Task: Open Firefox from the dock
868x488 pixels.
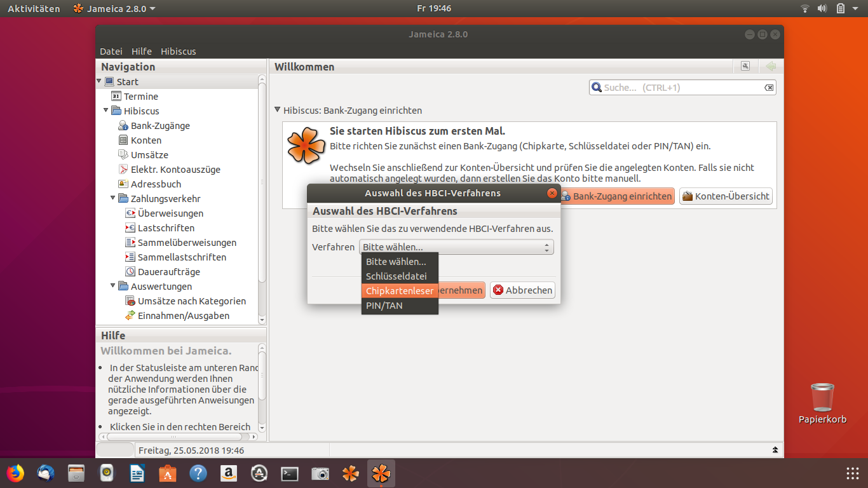Action: [x=15, y=473]
